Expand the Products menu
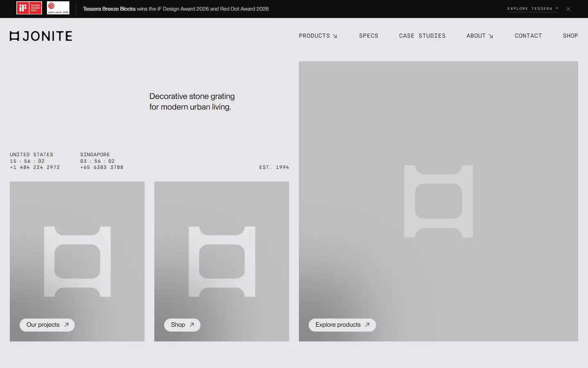Image resolution: width=588 pixels, height=368 pixels. tap(318, 36)
